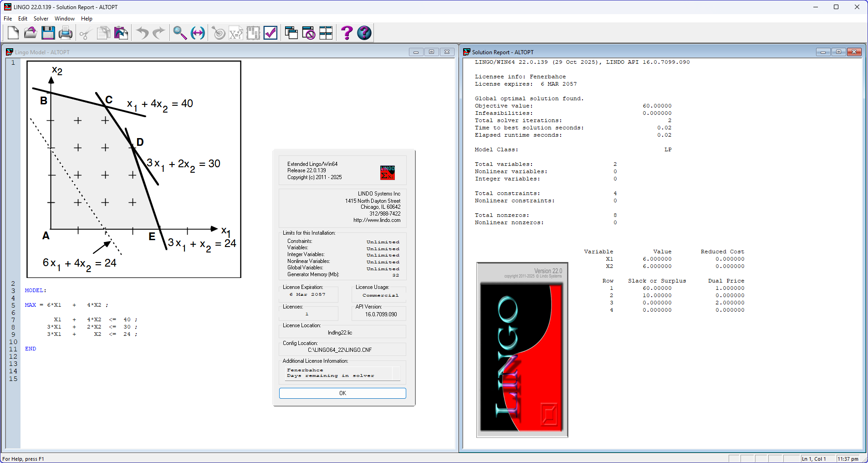Open a file with the folder icon
The image size is (868, 463).
click(31, 33)
